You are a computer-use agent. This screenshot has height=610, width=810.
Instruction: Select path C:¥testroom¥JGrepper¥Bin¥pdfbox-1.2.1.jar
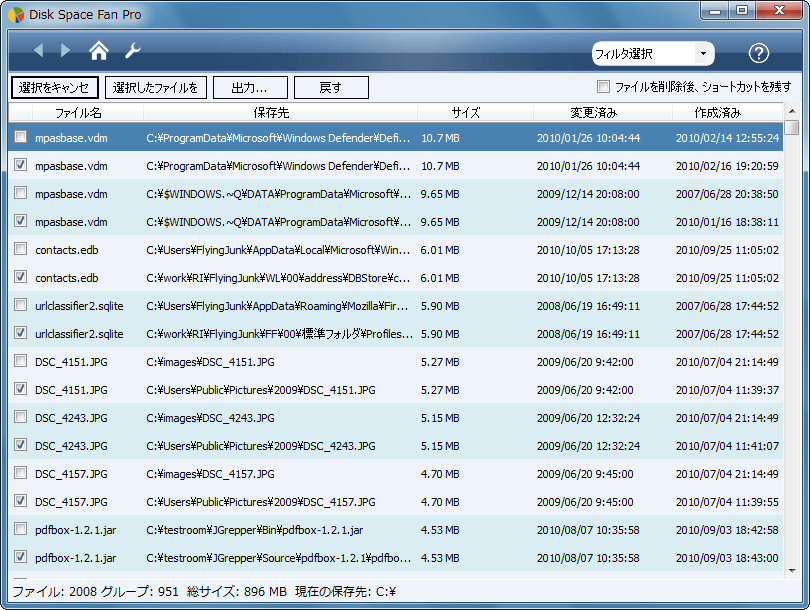pos(255,530)
